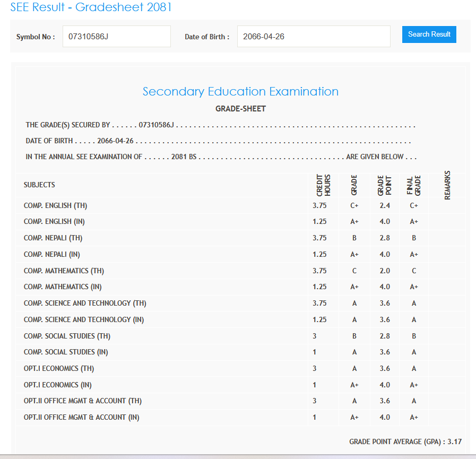
Task: Click the SEE Result - Gradesheet 2081 heading
Action: coord(91,7)
